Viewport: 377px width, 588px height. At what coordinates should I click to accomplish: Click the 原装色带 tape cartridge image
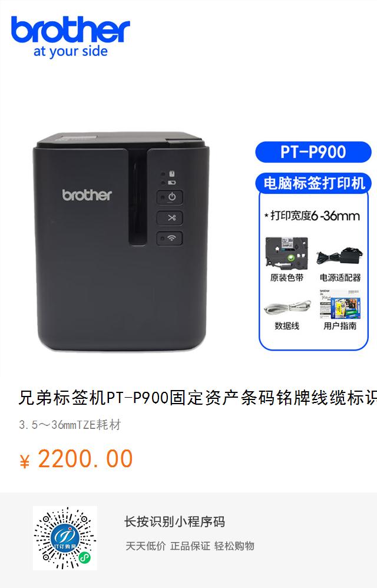click(x=287, y=253)
